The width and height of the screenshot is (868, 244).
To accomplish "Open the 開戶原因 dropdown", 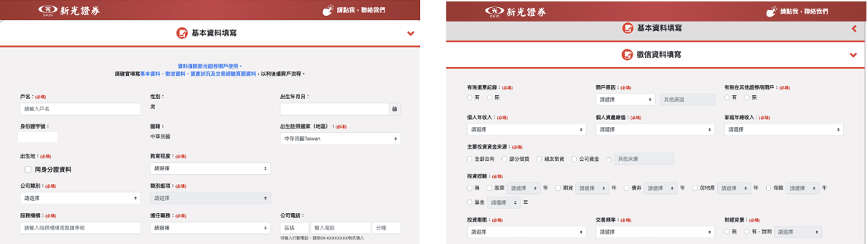I will coord(625,100).
